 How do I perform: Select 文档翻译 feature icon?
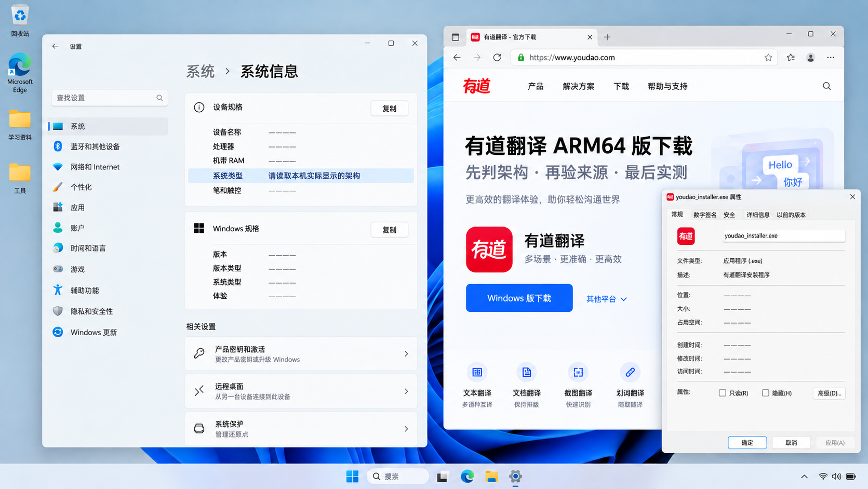coord(527,372)
